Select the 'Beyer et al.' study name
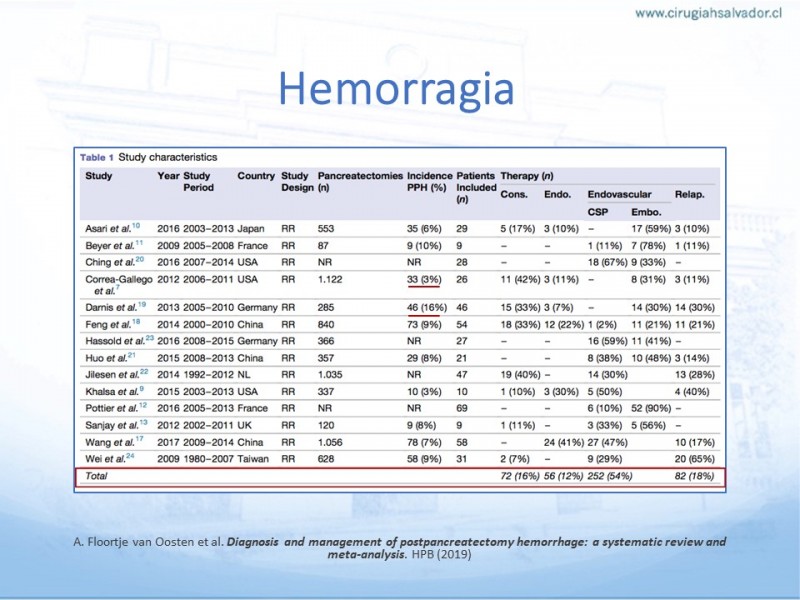The width and height of the screenshot is (800, 600). [109, 245]
